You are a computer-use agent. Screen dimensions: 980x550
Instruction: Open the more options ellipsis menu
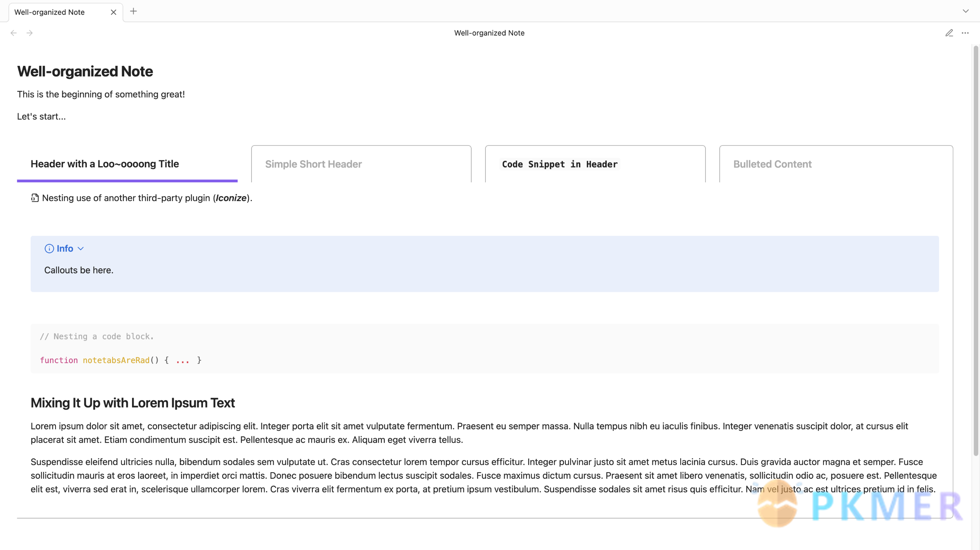click(x=965, y=33)
